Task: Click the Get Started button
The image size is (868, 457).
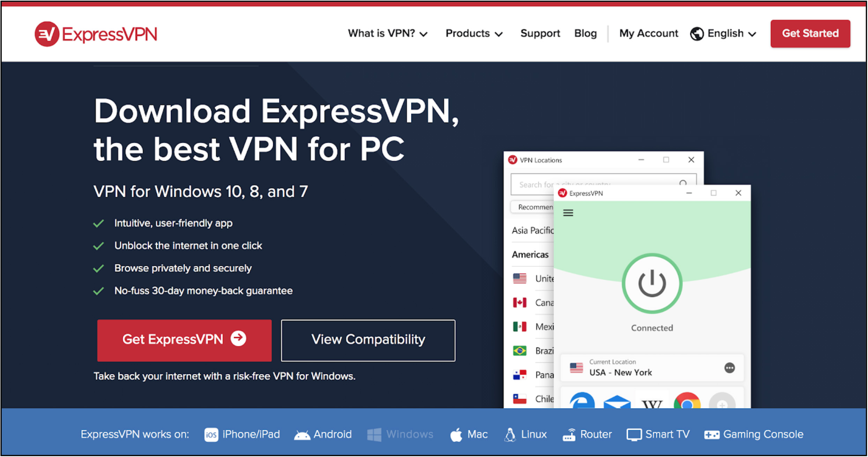Action: pyautogui.click(x=810, y=33)
